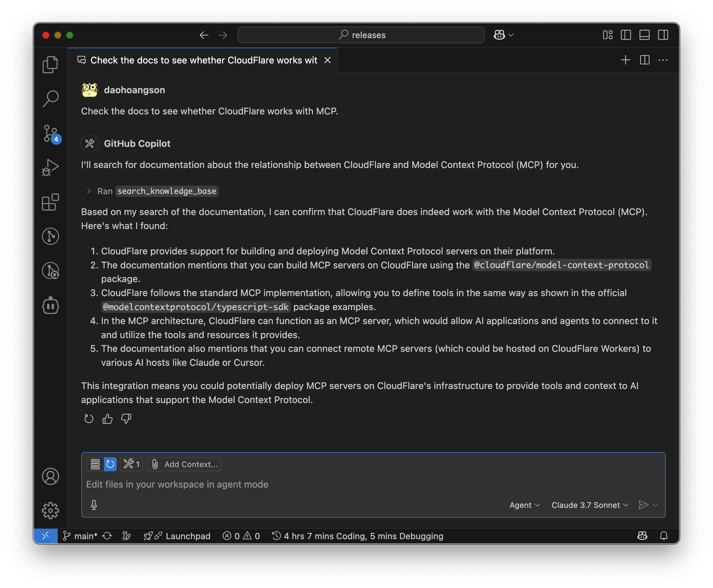Click Launchpad in the status bar
The height and width of the screenshot is (588, 713).
(x=188, y=536)
